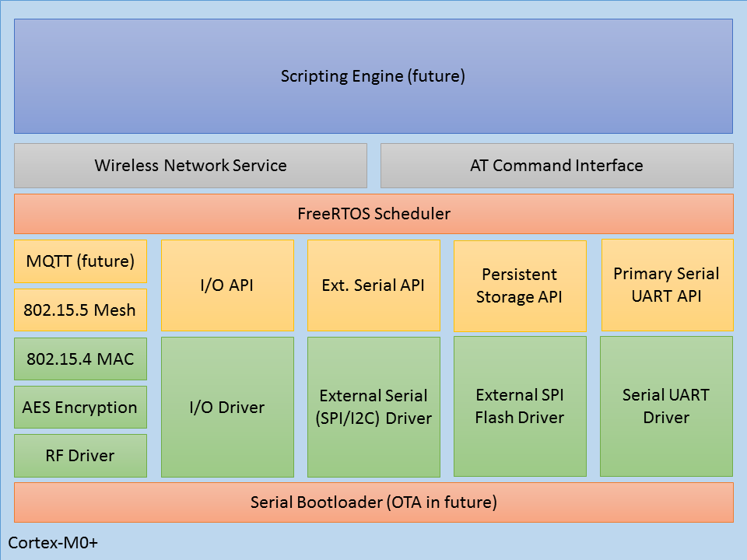This screenshot has width=747, height=560.
Task: Select the Serial Bootloader (OTA in future) bar
Action: click(373, 502)
